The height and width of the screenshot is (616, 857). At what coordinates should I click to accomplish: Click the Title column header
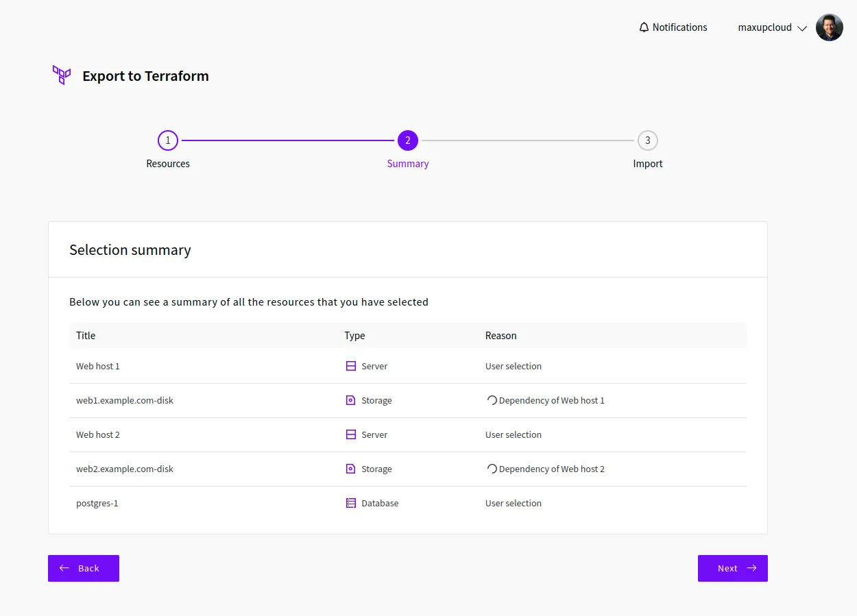tap(86, 336)
